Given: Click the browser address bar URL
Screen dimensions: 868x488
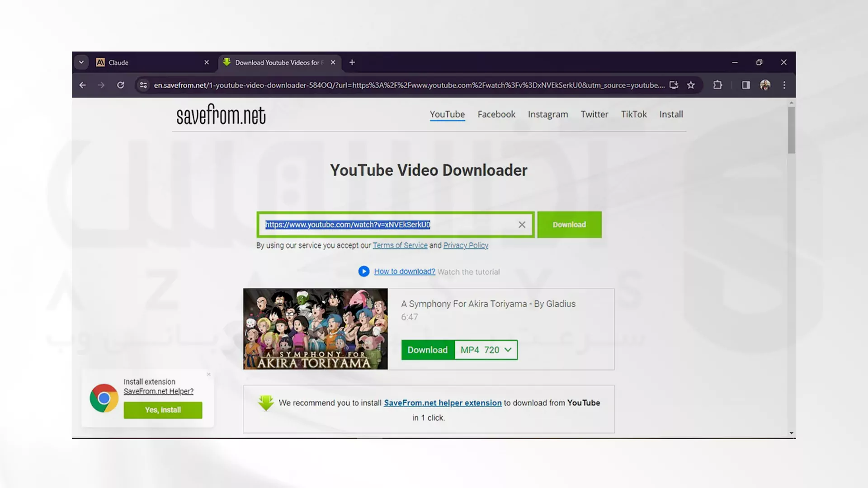Looking at the screenshot, I should pos(409,85).
